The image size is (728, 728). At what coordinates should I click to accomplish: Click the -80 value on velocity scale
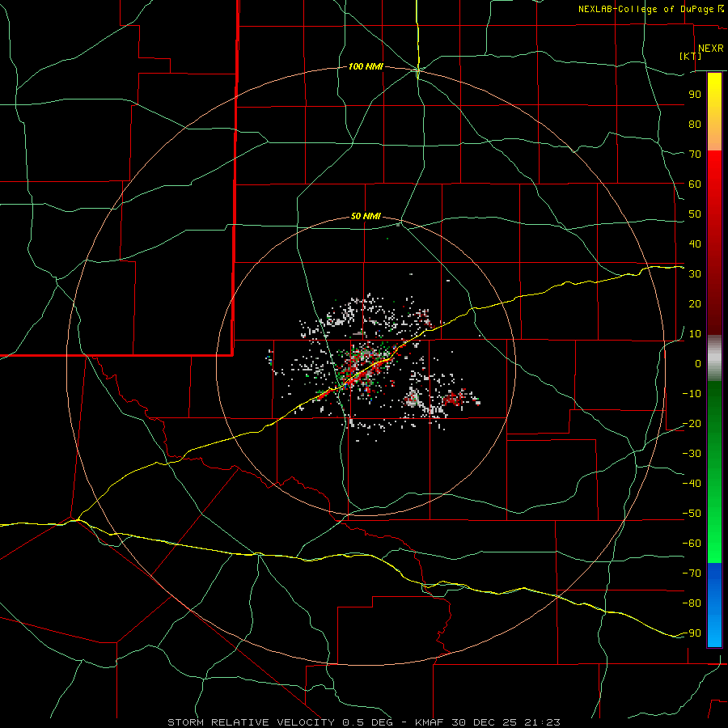(x=692, y=603)
